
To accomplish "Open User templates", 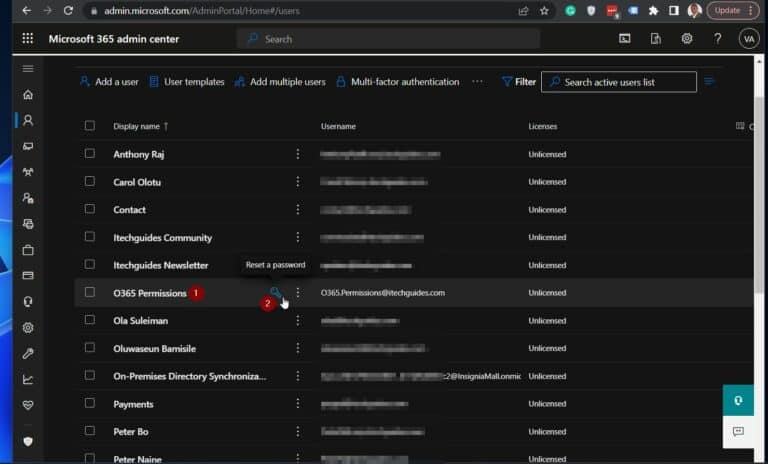I will (x=187, y=82).
